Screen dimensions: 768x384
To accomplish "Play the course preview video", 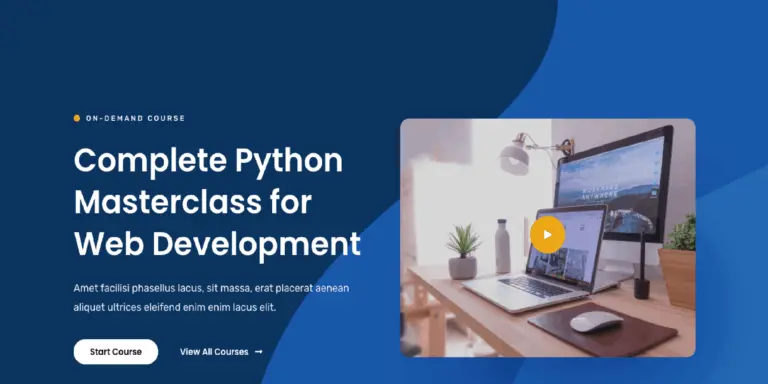I will point(548,235).
